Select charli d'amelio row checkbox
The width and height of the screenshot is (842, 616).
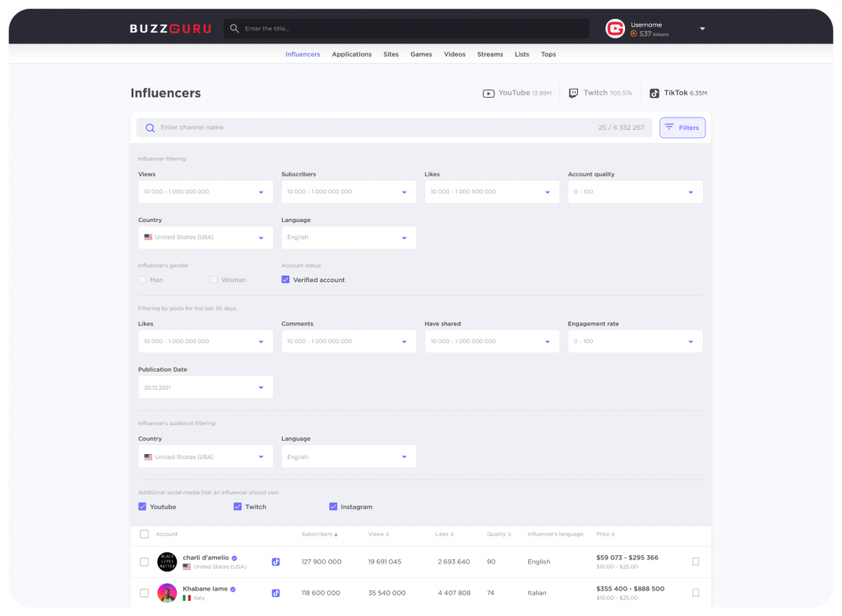click(144, 562)
